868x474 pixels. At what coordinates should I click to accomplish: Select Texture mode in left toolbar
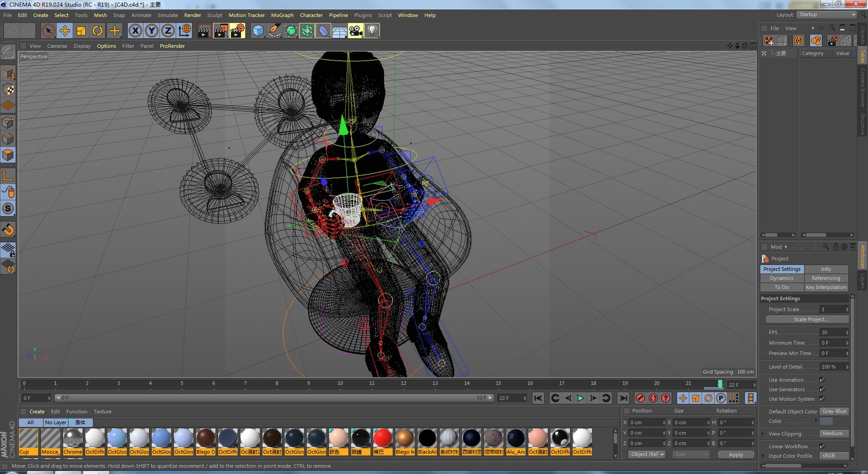pos(8,90)
